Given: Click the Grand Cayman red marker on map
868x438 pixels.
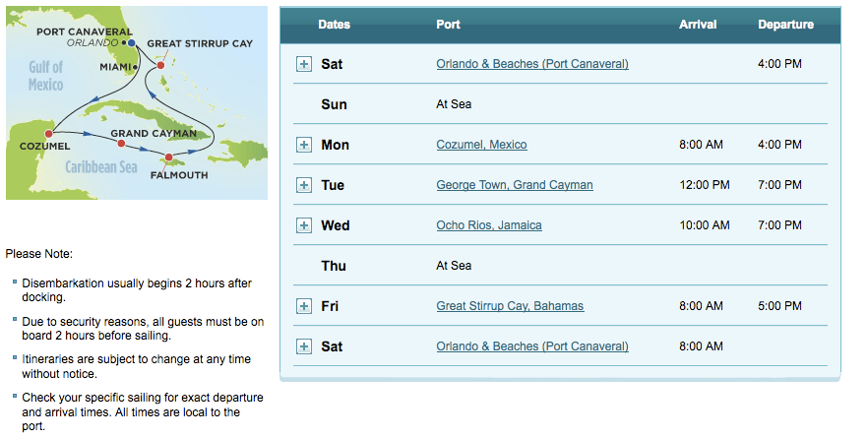Looking at the screenshot, I should click(121, 144).
